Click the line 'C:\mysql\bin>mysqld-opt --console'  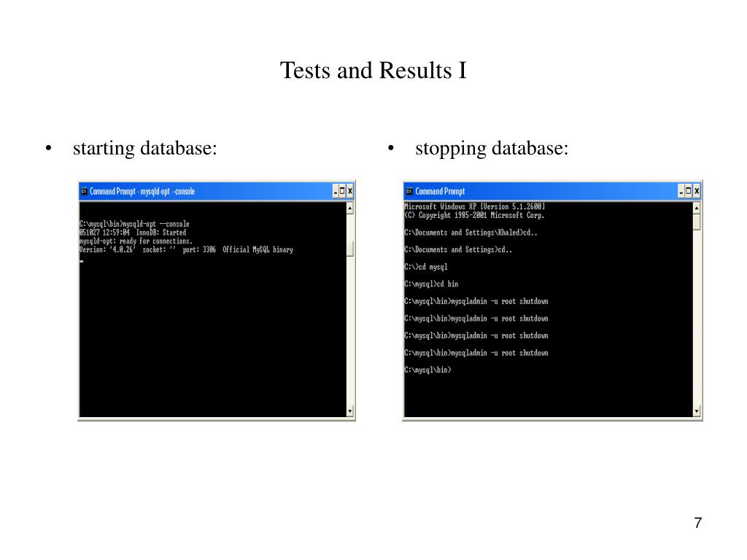point(134,224)
